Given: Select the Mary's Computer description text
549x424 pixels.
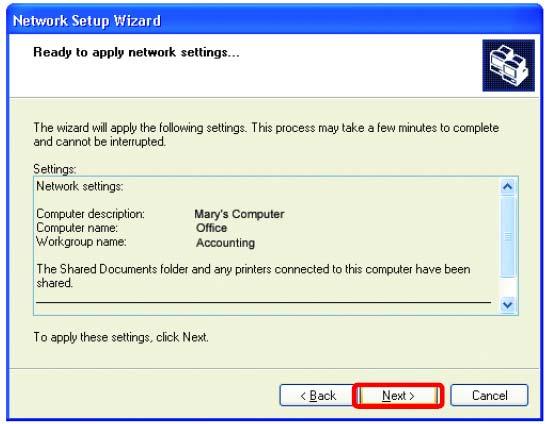Looking at the screenshot, I should click(239, 214).
